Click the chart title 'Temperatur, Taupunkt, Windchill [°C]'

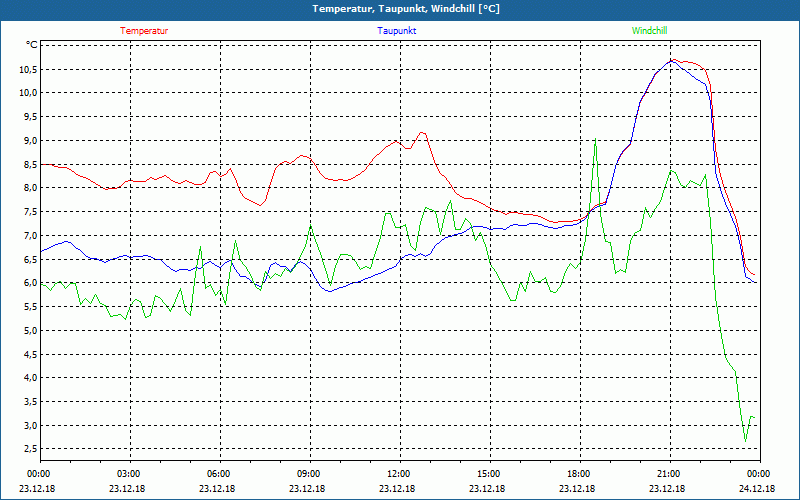pyautogui.click(x=406, y=9)
